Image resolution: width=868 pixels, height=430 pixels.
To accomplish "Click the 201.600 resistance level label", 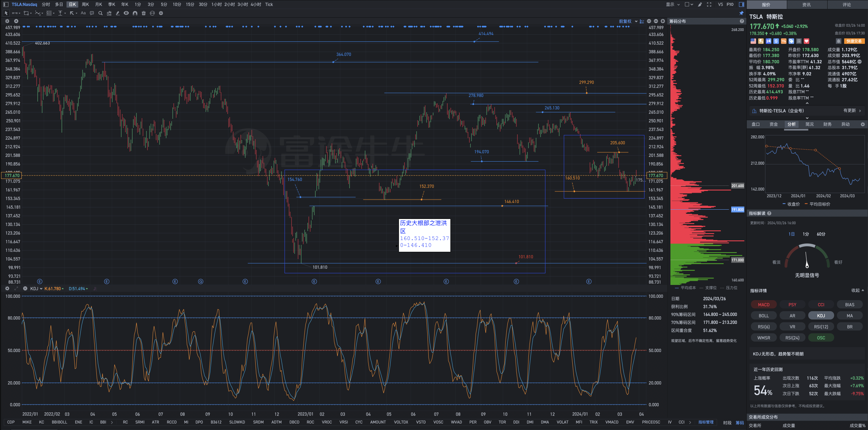I will coord(737,186).
